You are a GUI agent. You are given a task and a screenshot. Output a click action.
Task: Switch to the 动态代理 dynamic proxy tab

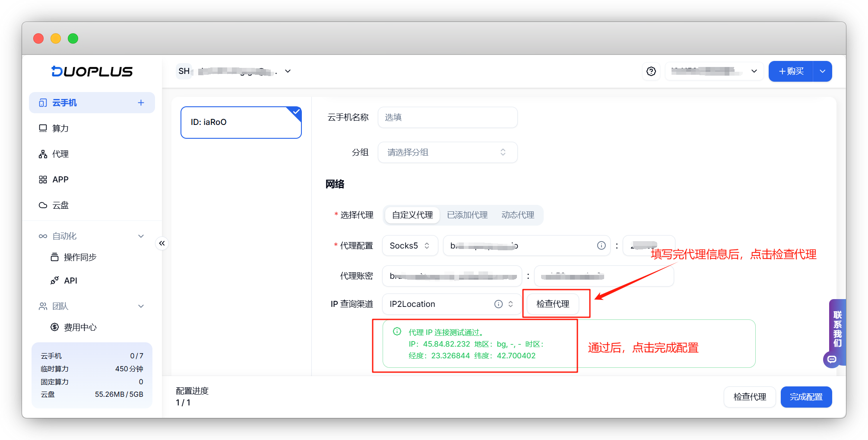(518, 215)
